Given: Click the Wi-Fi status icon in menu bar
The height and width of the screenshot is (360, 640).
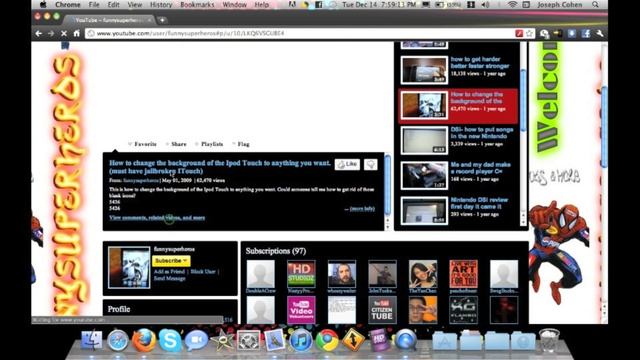Looking at the screenshot, I should pyautogui.click(x=513, y=5).
